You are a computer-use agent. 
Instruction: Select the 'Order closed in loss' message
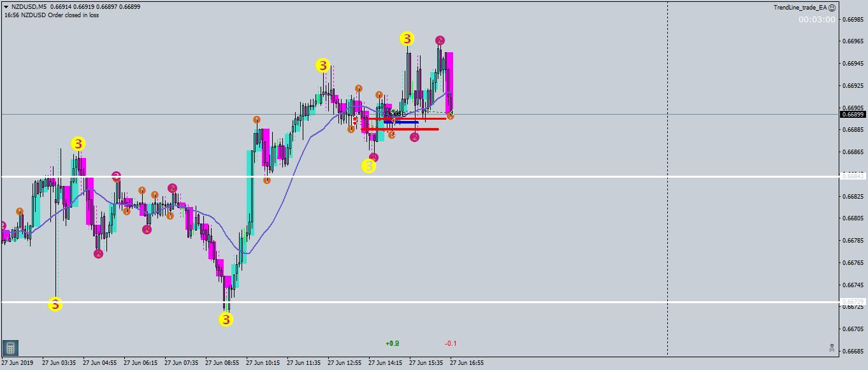(x=73, y=15)
